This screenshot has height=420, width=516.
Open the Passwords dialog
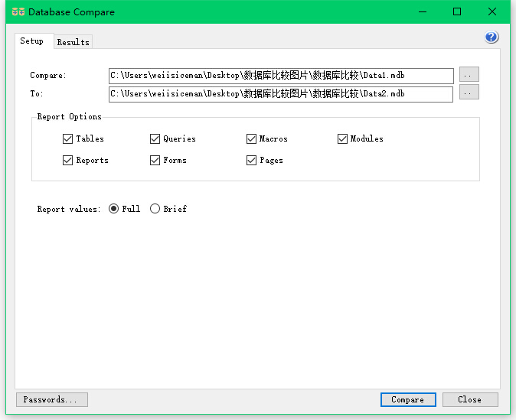(52, 399)
